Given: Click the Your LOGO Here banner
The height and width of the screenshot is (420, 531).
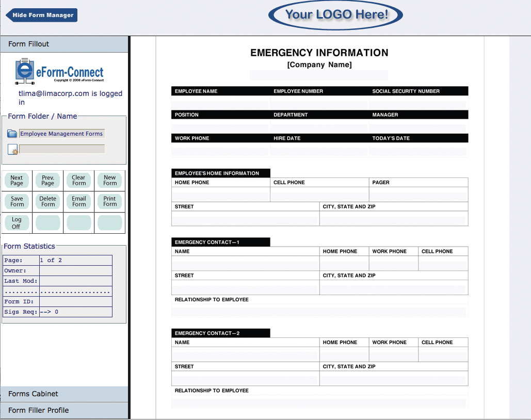Looking at the screenshot, I should click(335, 14).
